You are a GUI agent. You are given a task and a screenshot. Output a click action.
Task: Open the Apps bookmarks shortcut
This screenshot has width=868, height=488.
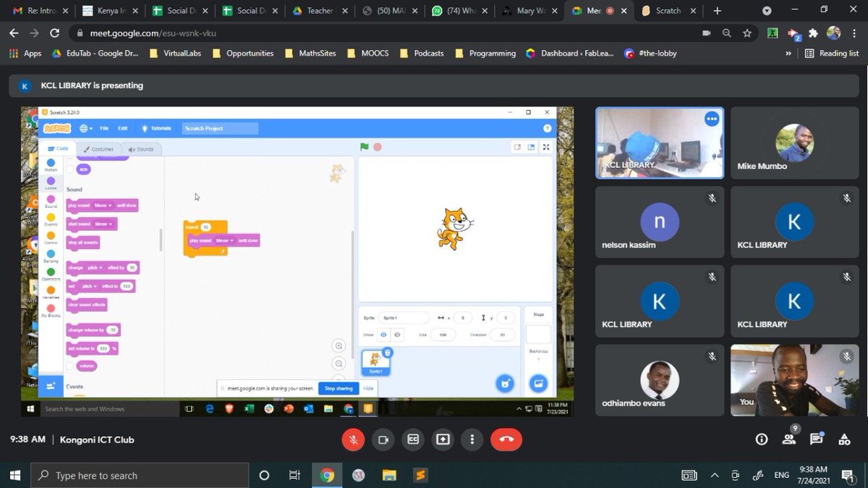(25, 53)
